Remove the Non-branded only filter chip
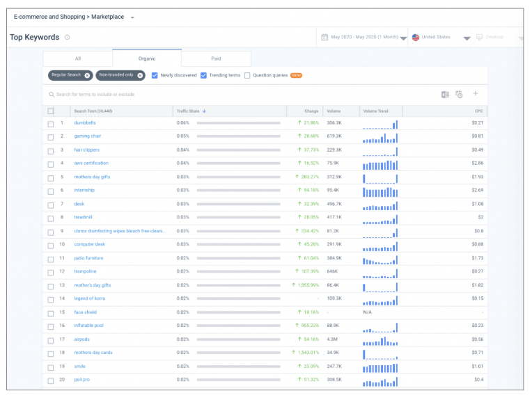 pos(140,76)
